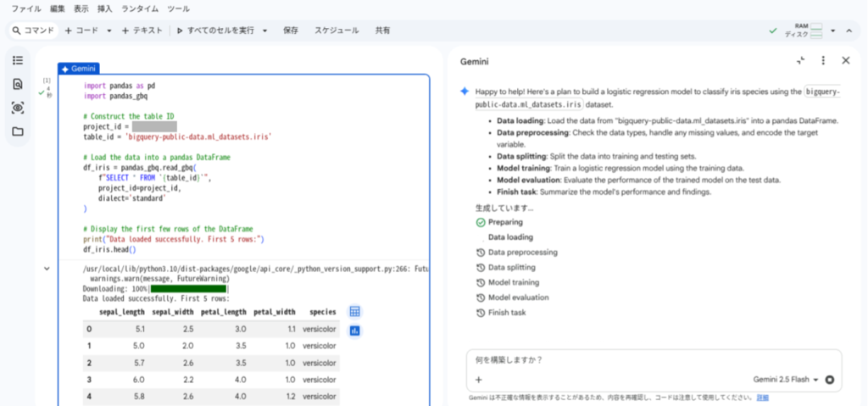Click the Preparing step check icon
The image size is (868, 406).
pyautogui.click(x=481, y=222)
